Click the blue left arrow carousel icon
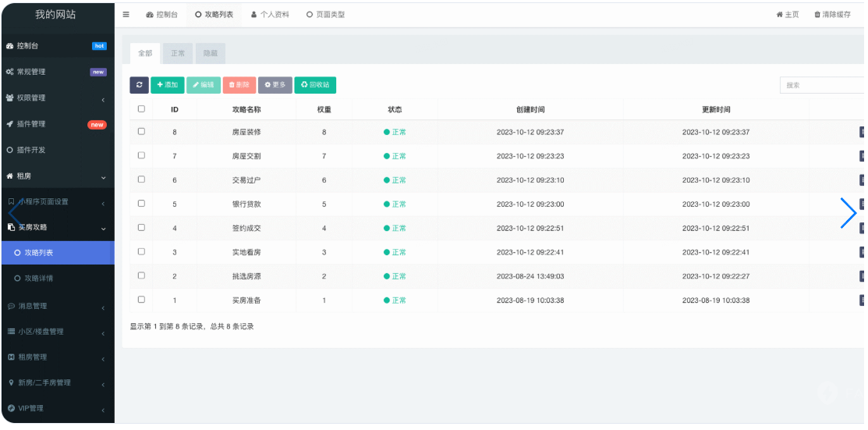 13,213
